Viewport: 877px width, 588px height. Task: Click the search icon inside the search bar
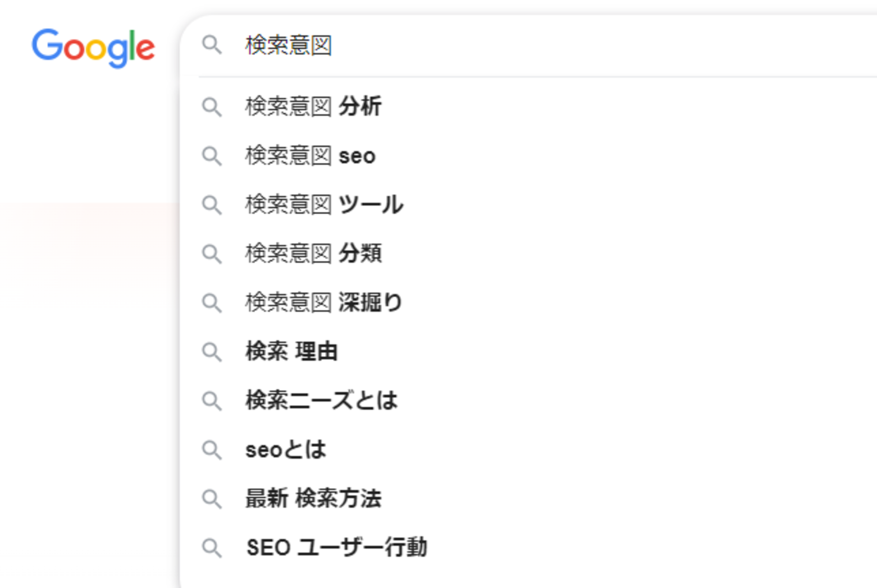click(x=212, y=45)
